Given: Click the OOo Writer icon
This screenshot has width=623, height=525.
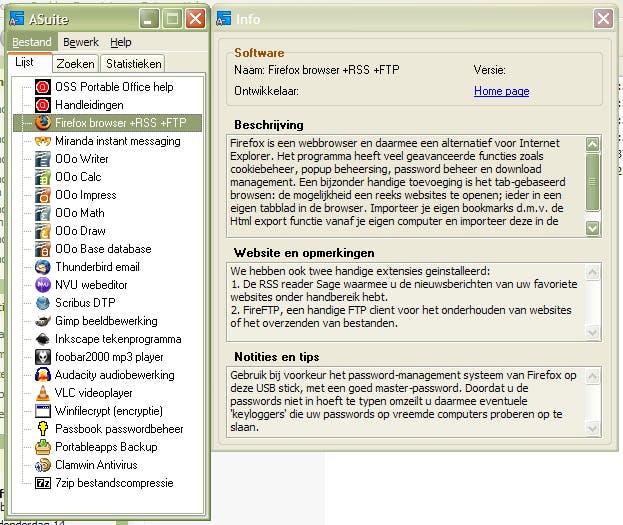Looking at the screenshot, I should point(43,159).
